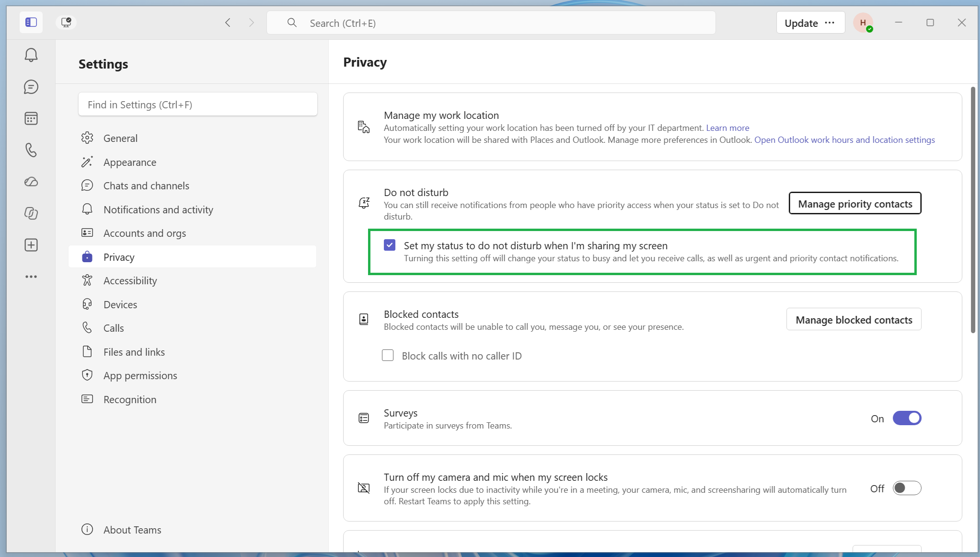Viewport: 980px width, 557px height.
Task: Check Block calls with no caller ID
Action: click(x=388, y=355)
